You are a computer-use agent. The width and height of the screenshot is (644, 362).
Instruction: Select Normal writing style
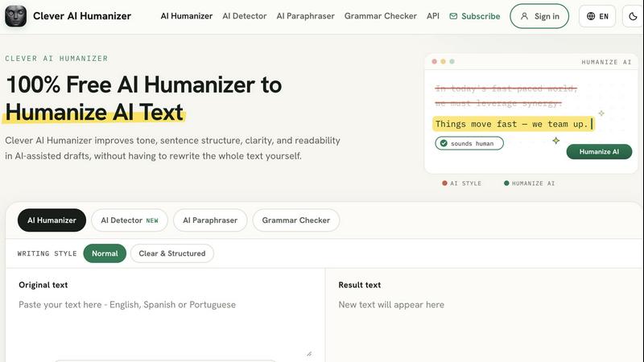click(105, 253)
